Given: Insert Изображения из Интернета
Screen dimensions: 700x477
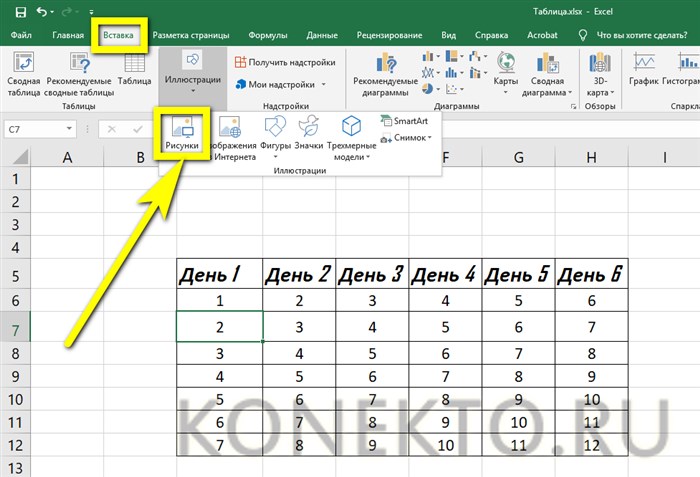Looking at the screenshot, I should [232, 138].
